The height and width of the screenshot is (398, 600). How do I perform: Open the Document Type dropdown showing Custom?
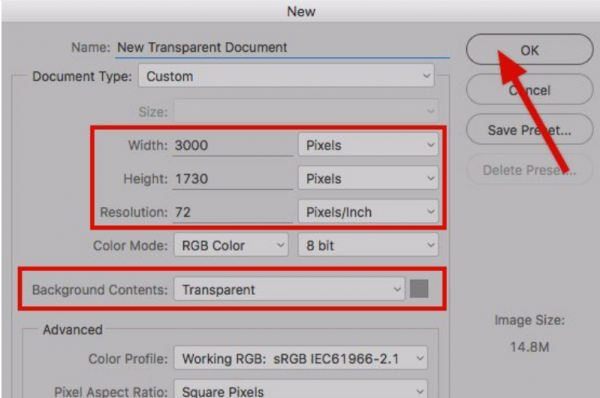(x=286, y=76)
